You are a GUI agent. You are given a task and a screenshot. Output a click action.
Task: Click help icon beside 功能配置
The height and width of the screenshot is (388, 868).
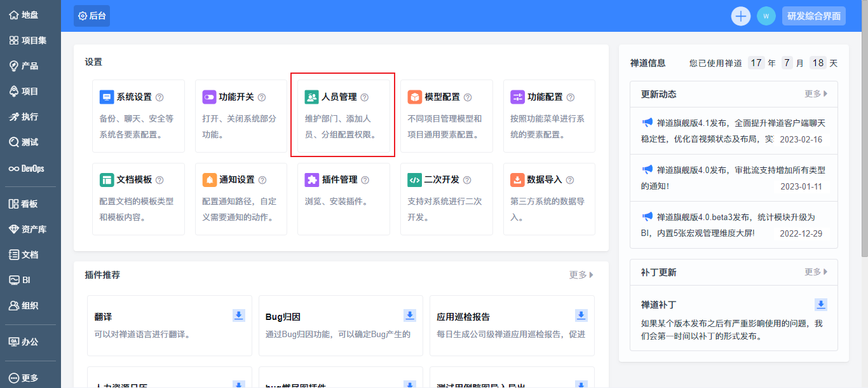(571, 97)
